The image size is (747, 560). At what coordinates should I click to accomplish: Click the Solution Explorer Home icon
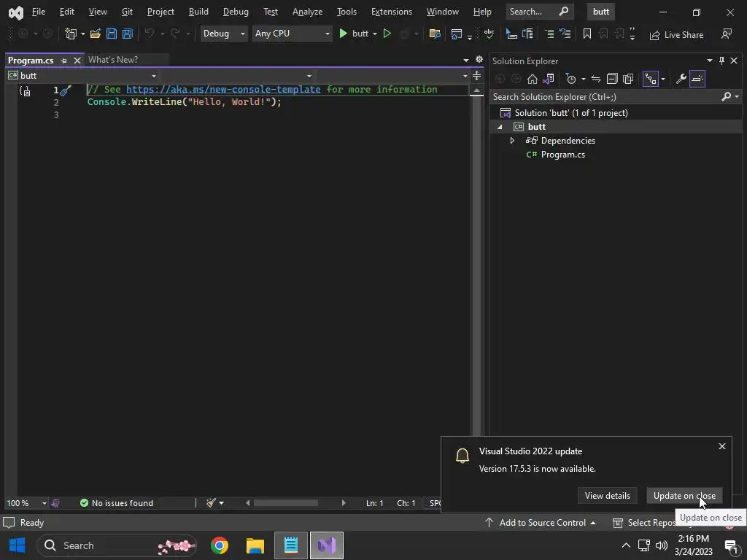[x=532, y=79]
